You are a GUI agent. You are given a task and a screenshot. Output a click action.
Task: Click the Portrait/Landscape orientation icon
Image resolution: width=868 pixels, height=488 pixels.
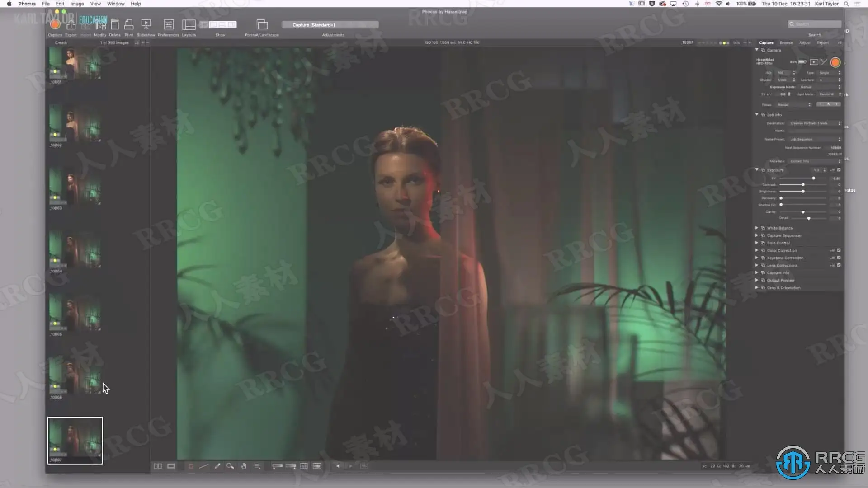pyautogui.click(x=262, y=25)
